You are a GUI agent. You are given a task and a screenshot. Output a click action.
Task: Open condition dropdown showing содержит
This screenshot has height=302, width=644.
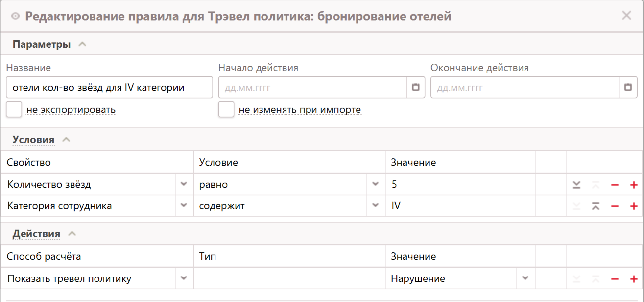pos(376,206)
